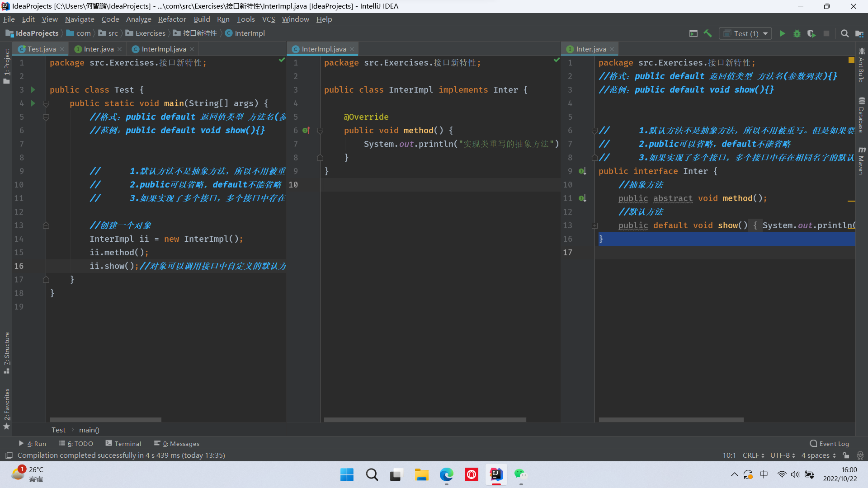Open the CRLF line separator dropdown
This screenshot has width=868, height=488.
[753, 455]
